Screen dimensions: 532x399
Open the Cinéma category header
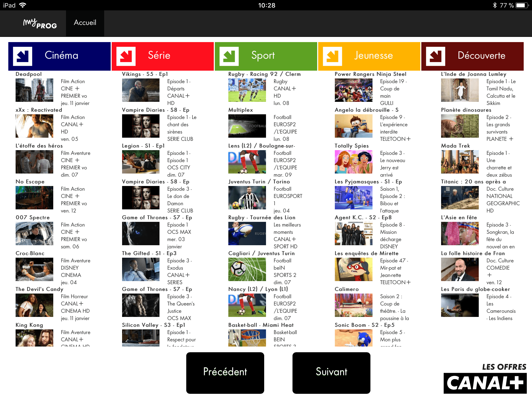59,56
